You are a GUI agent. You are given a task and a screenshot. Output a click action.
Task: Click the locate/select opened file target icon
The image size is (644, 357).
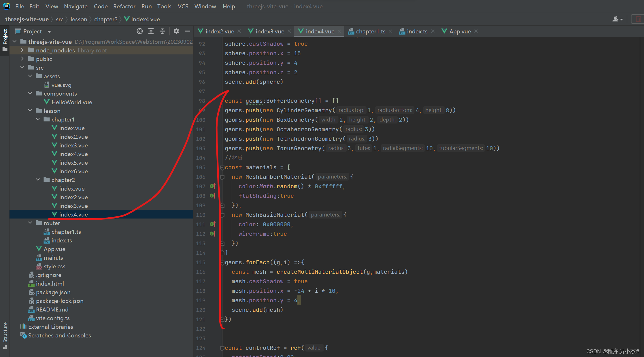pos(140,31)
